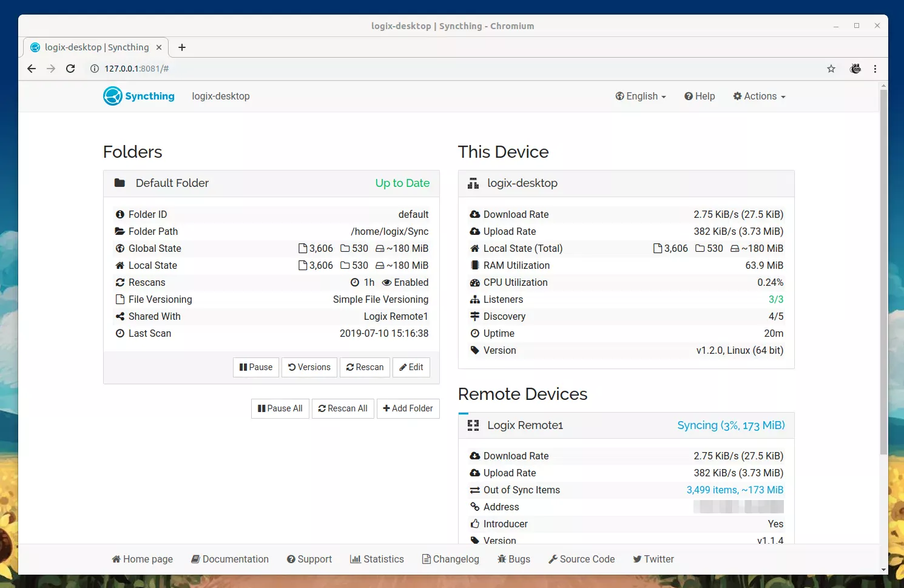View the Syncthing Source Code

pos(581,559)
